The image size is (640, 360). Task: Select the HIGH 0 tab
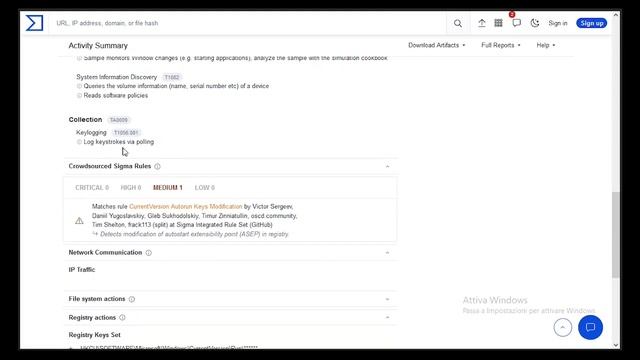click(131, 188)
